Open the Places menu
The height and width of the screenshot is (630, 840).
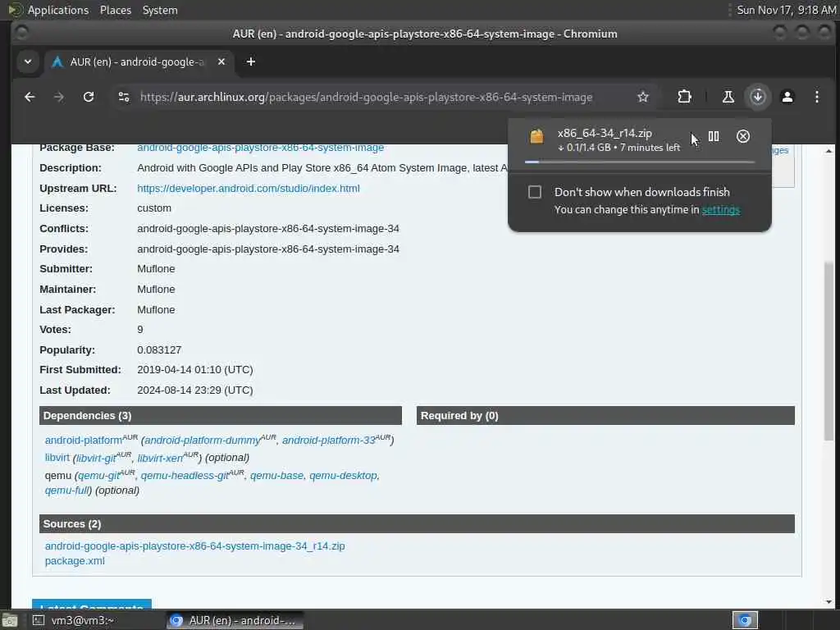(x=115, y=10)
